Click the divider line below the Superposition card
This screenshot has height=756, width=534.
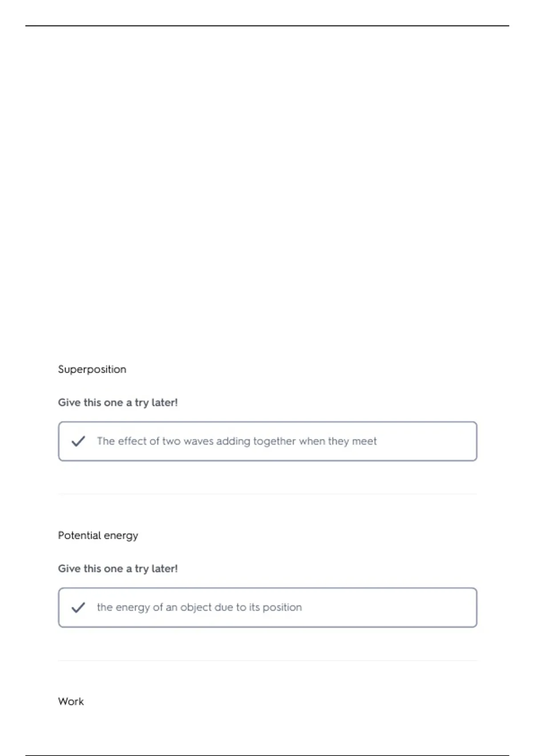point(267,494)
